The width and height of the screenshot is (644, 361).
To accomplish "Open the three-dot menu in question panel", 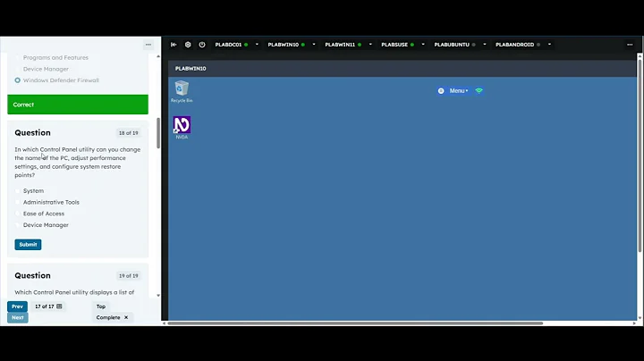I will pos(148,45).
